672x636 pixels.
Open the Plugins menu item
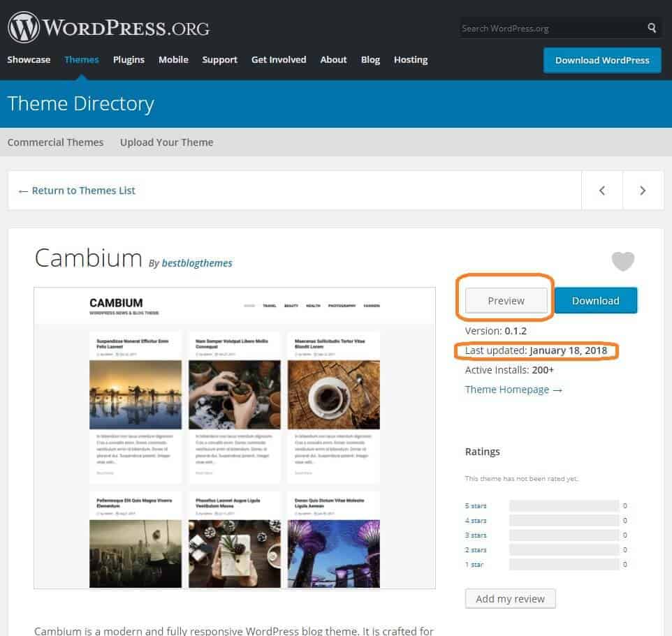click(129, 60)
